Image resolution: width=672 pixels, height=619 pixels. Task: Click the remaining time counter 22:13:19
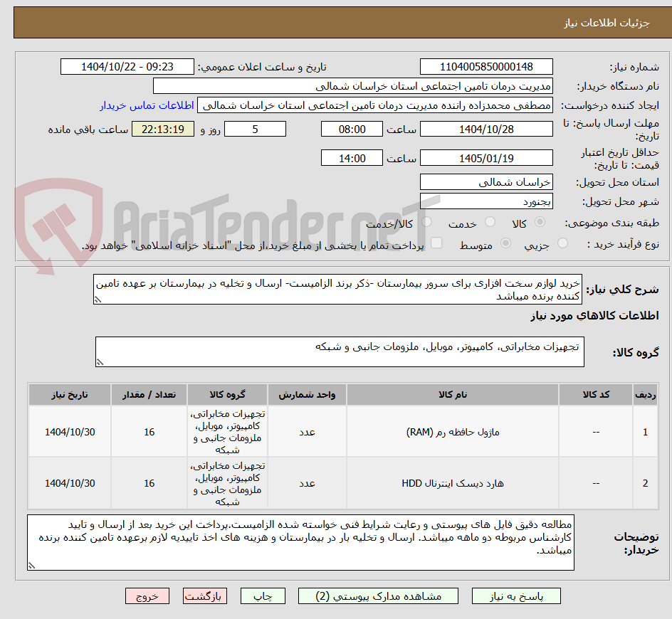pyautogui.click(x=162, y=129)
